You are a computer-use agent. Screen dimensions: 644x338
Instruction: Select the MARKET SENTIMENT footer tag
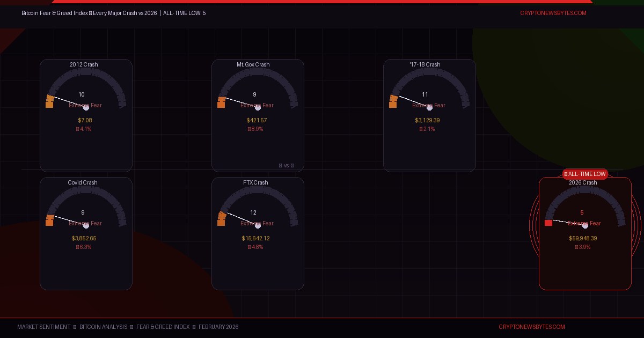point(43,327)
